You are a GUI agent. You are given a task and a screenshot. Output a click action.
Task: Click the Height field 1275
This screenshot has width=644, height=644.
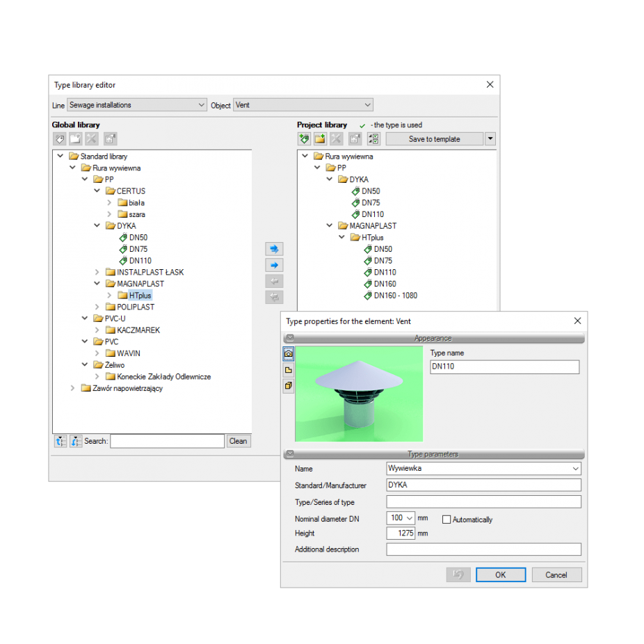click(x=401, y=533)
